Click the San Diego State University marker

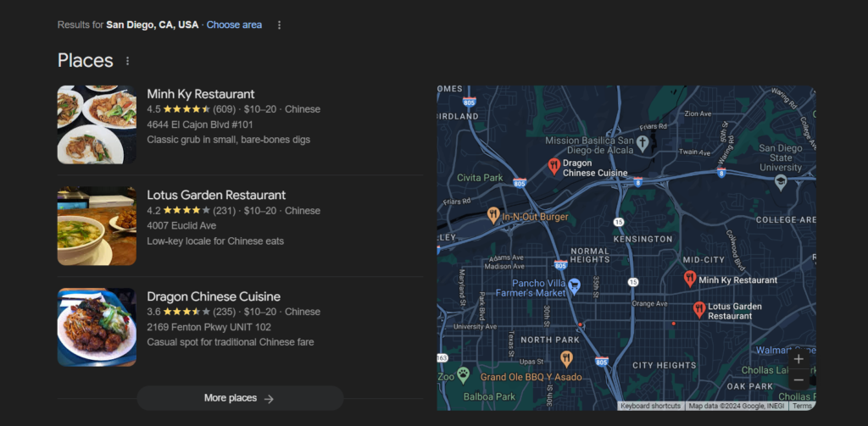pyautogui.click(x=781, y=181)
